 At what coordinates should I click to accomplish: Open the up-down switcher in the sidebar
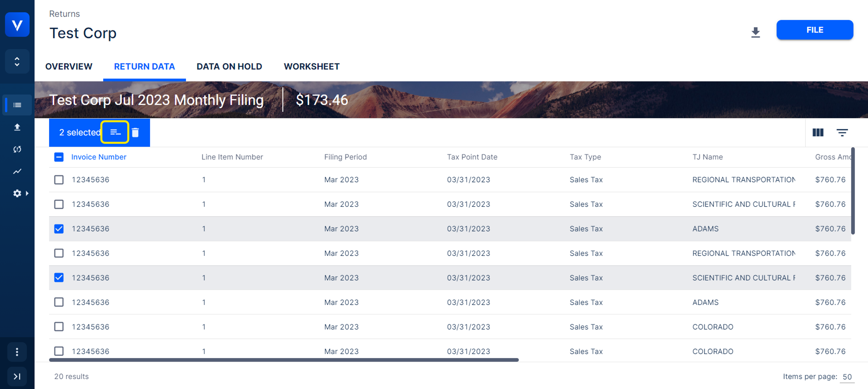pyautogui.click(x=17, y=61)
